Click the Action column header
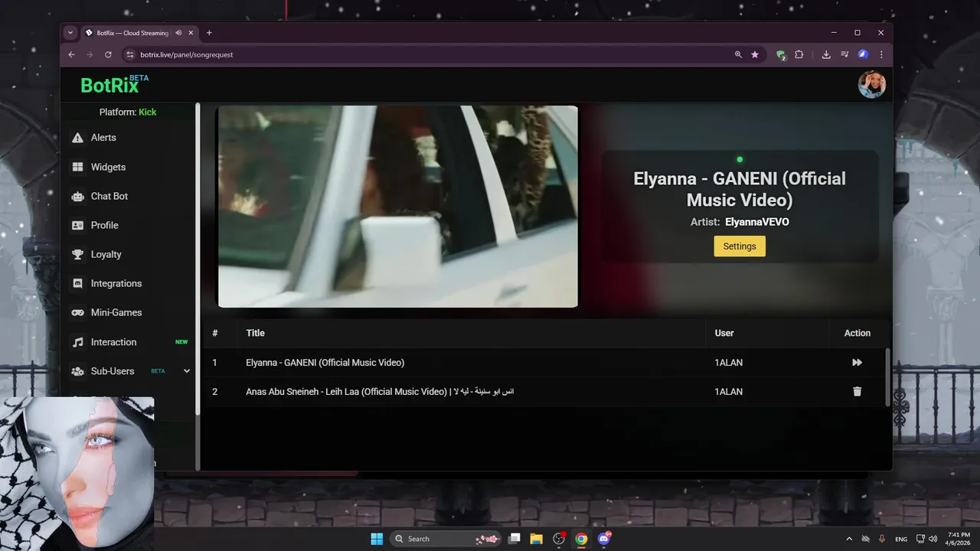The image size is (980, 551). tap(857, 333)
